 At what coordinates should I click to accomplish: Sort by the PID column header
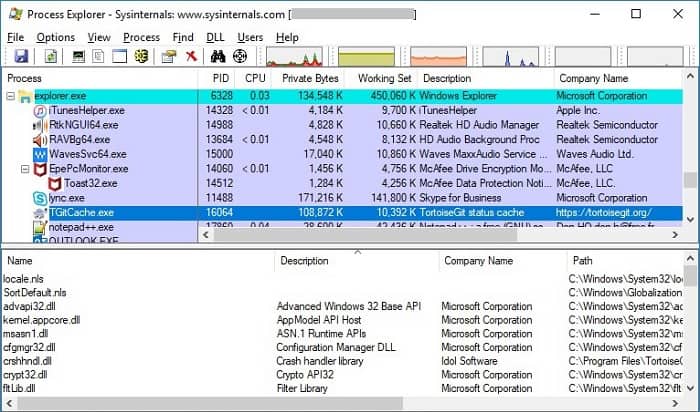tap(216, 79)
